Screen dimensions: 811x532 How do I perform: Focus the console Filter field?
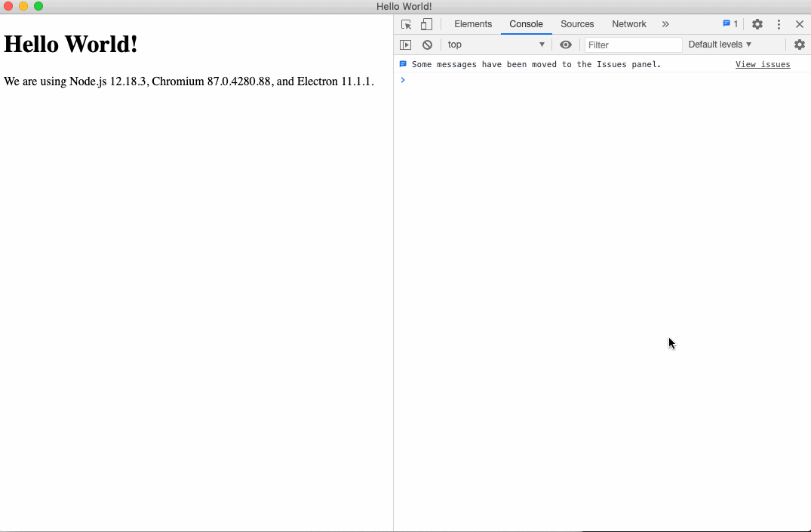[633, 45]
